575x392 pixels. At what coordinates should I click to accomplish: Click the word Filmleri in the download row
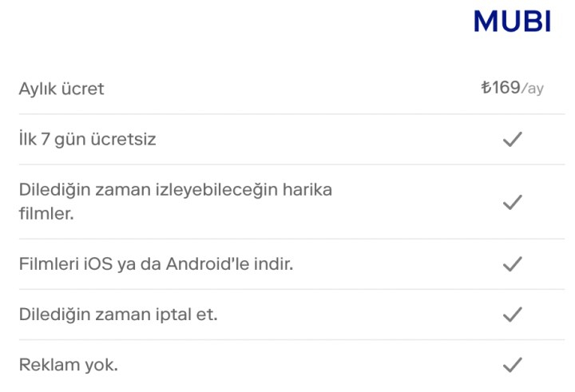49,263
